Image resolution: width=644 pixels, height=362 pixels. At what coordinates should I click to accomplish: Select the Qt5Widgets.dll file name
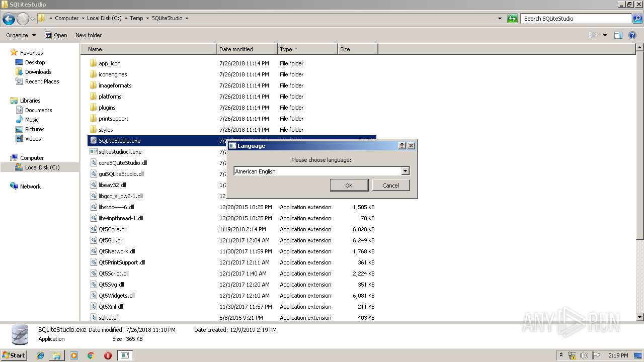point(117,296)
